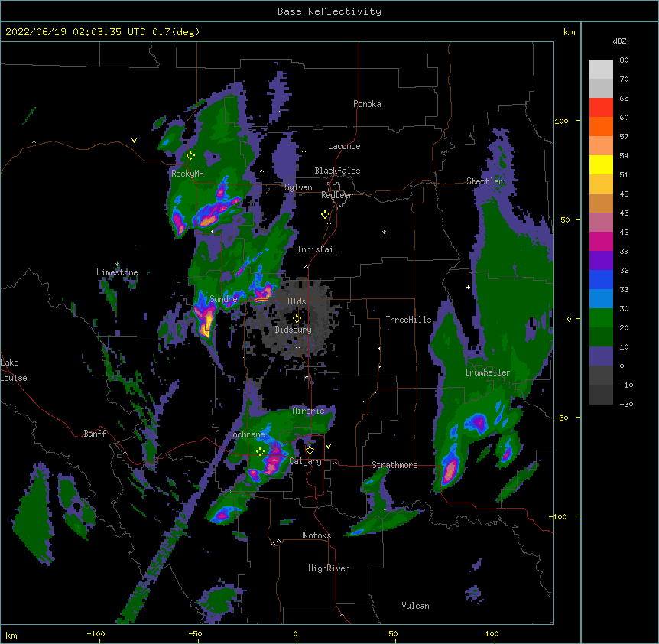
Task: Select the RedDeer label
Action: [x=336, y=195]
